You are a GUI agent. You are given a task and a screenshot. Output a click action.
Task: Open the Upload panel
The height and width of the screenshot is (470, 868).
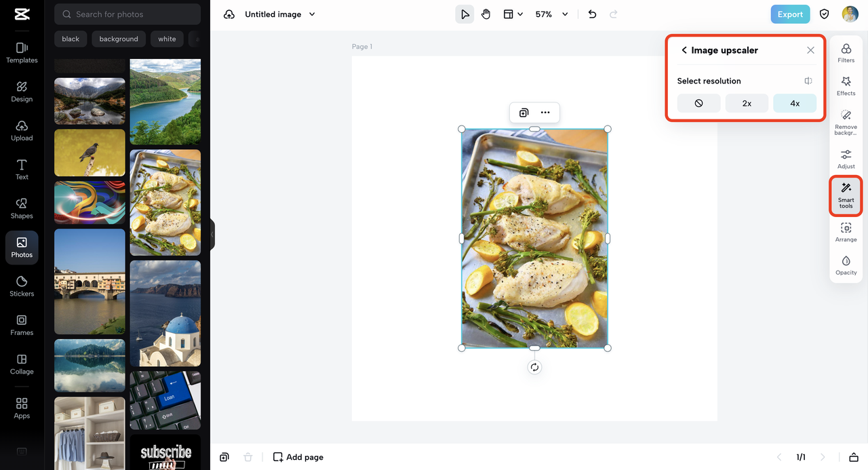pos(22,131)
